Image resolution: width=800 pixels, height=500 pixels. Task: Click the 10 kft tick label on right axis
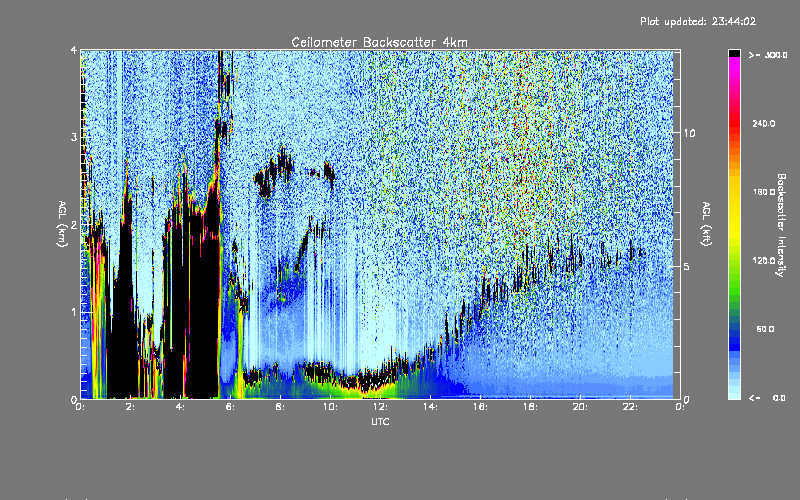[689, 133]
